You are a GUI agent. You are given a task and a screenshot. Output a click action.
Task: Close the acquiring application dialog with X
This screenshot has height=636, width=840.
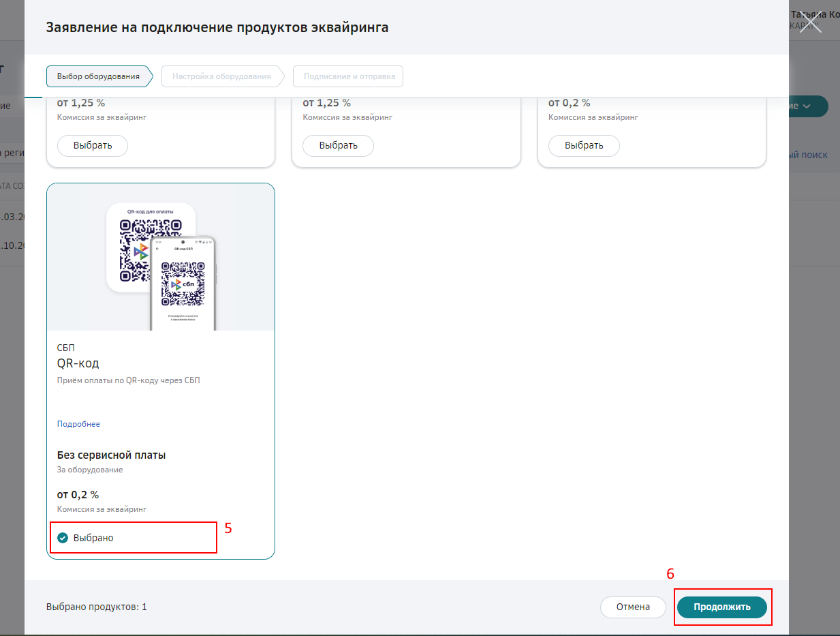810,21
